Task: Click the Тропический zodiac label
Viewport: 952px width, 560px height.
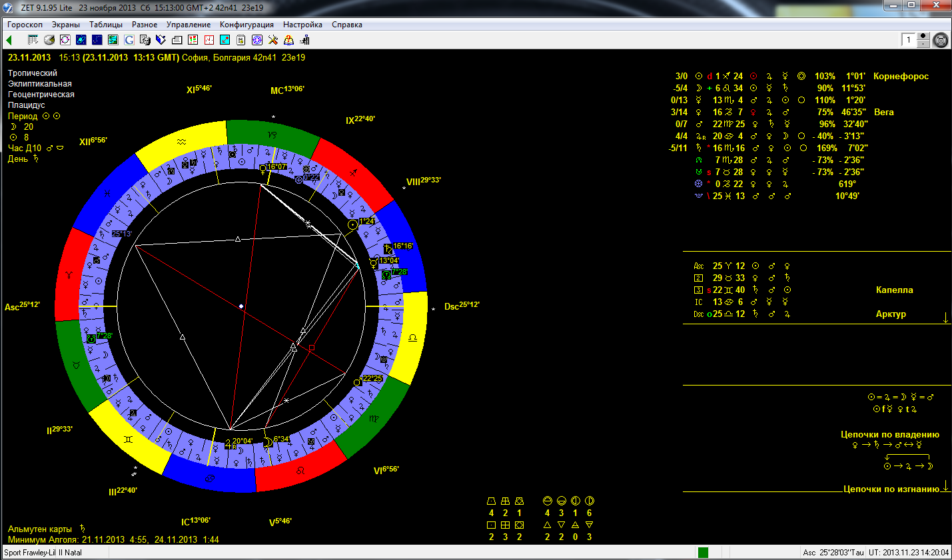Action: click(x=33, y=73)
